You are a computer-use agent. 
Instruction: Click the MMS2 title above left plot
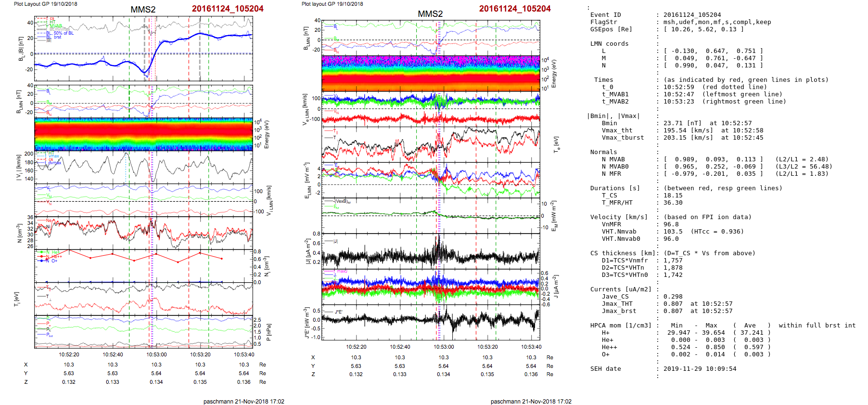tap(143, 10)
